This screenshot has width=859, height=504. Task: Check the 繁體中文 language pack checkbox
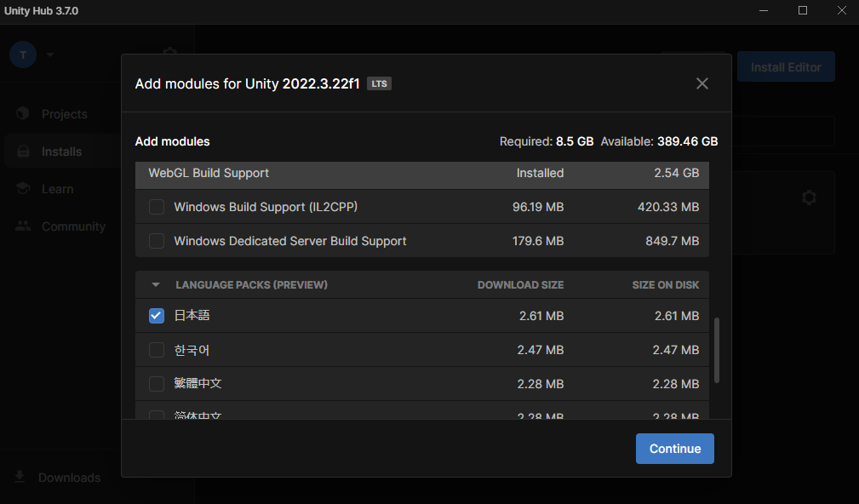[157, 384]
